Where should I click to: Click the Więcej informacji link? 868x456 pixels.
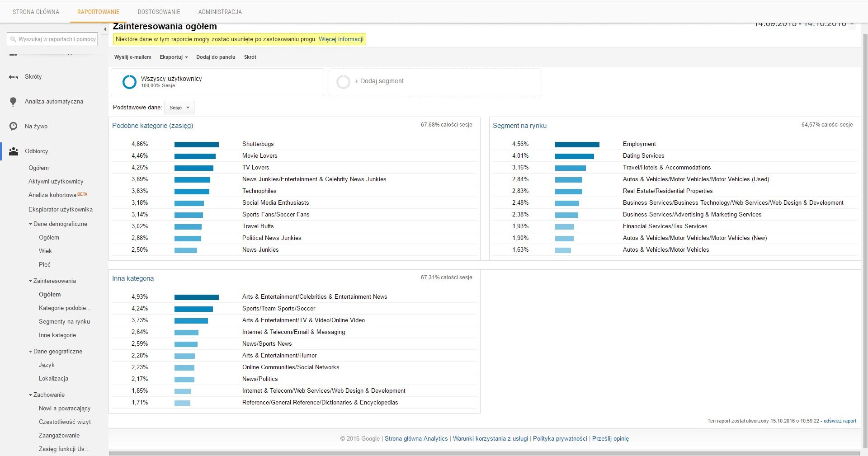[341, 39]
